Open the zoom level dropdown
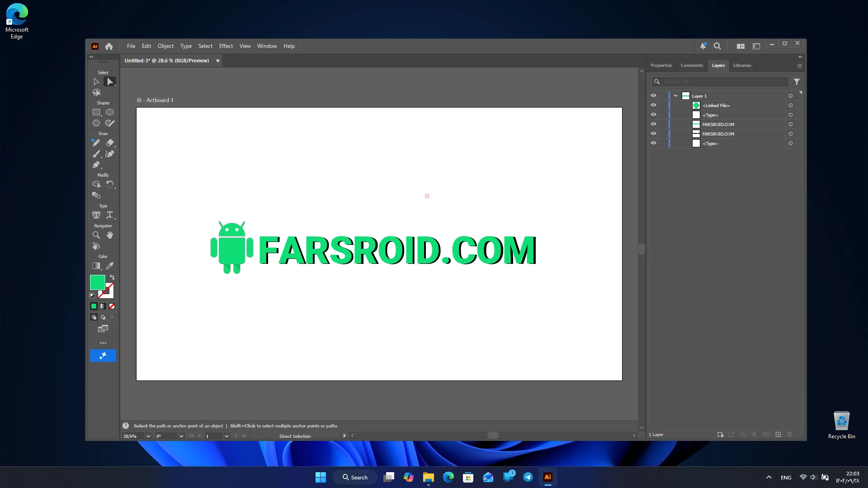 tap(148, 436)
